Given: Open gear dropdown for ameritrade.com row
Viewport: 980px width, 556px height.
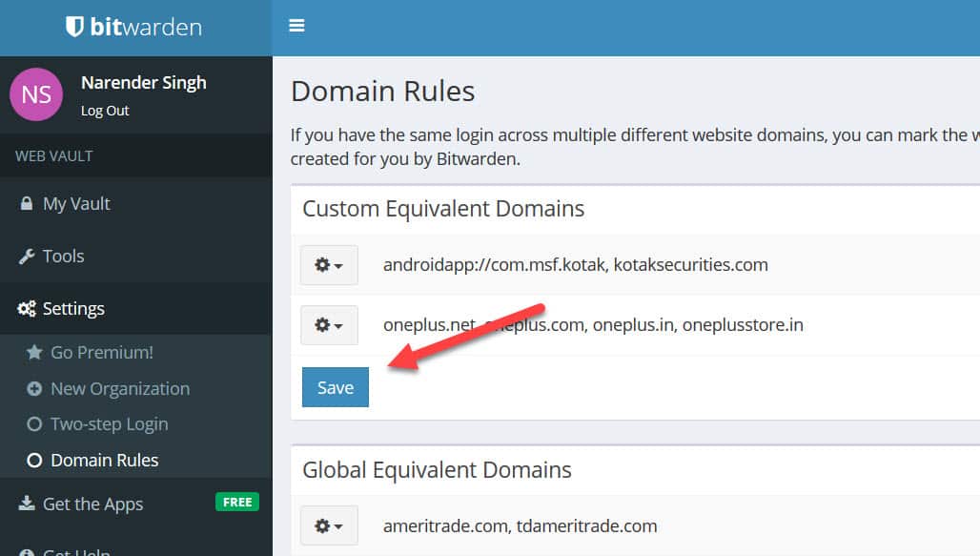Looking at the screenshot, I should coord(330,525).
